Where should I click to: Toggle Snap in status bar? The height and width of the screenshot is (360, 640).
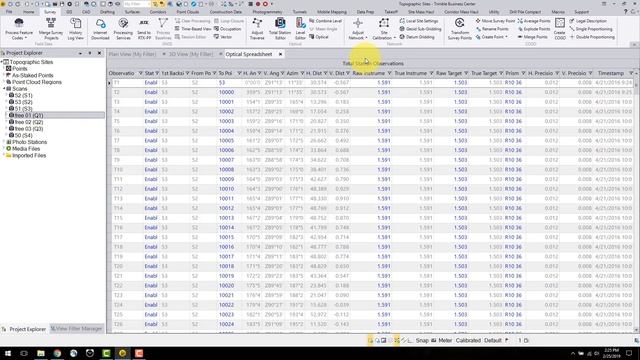point(422,340)
